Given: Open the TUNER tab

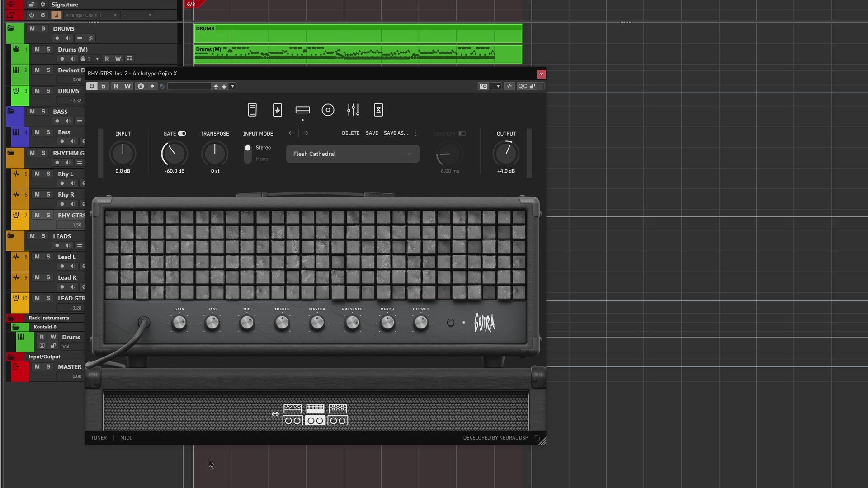Looking at the screenshot, I should click(x=99, y=438).
